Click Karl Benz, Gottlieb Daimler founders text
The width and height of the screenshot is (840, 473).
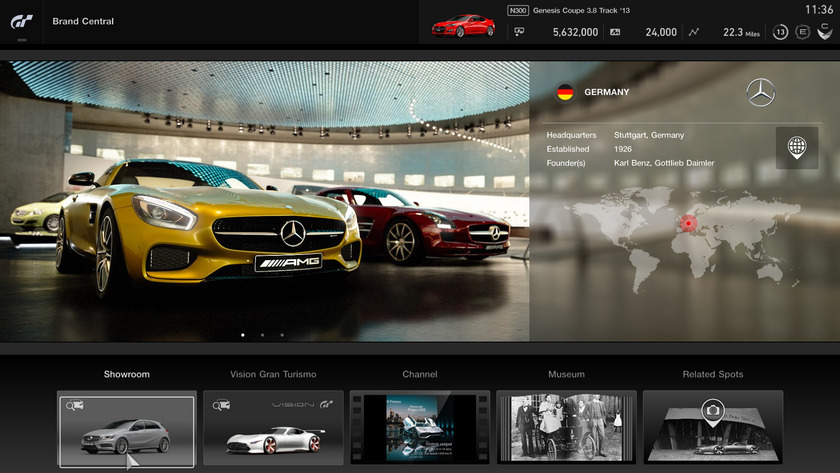664,163
